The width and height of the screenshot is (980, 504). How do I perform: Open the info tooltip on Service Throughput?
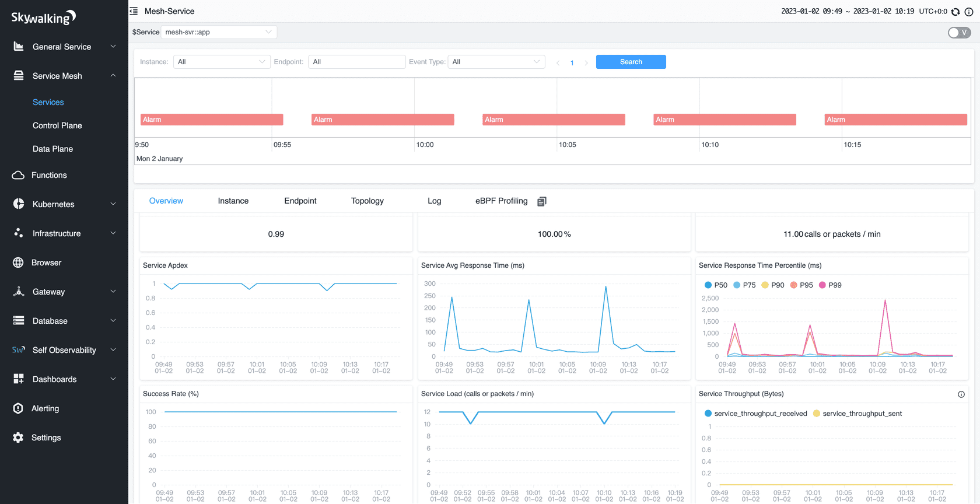(x=961, y=394)
